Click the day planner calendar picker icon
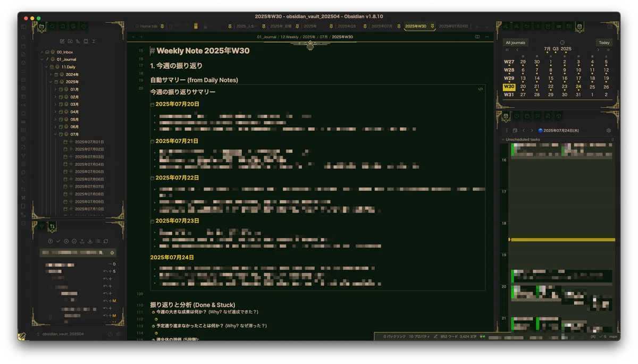The height and width of the screenshot is (364, 638). click(515, 130)
